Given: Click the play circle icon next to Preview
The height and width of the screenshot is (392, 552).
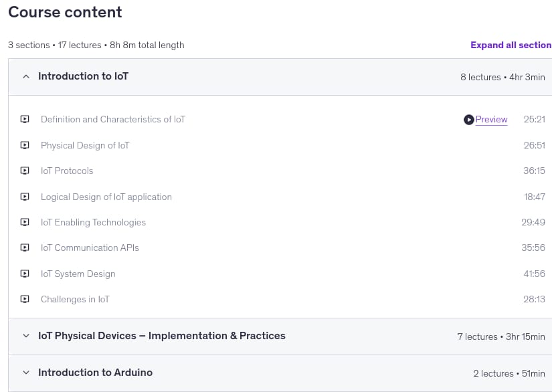Looking at the screenshot, I should [468, 120].
